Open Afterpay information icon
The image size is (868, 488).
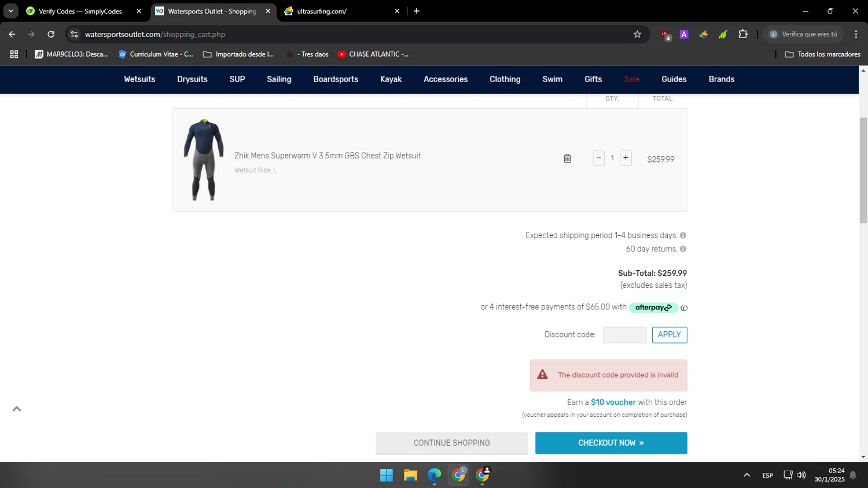[x=684, y=308]
